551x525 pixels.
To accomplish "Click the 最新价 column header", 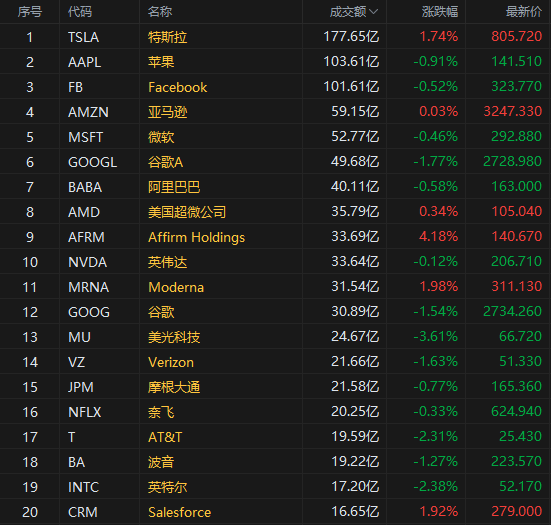I will pyautogui.click(x=524, y=12).
